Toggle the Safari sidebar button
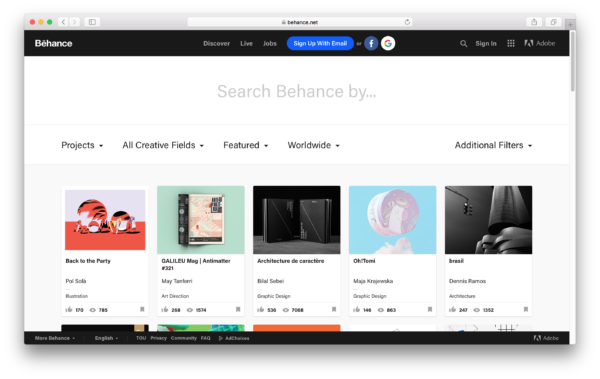600x379 pixels. (x=92, y=22)
